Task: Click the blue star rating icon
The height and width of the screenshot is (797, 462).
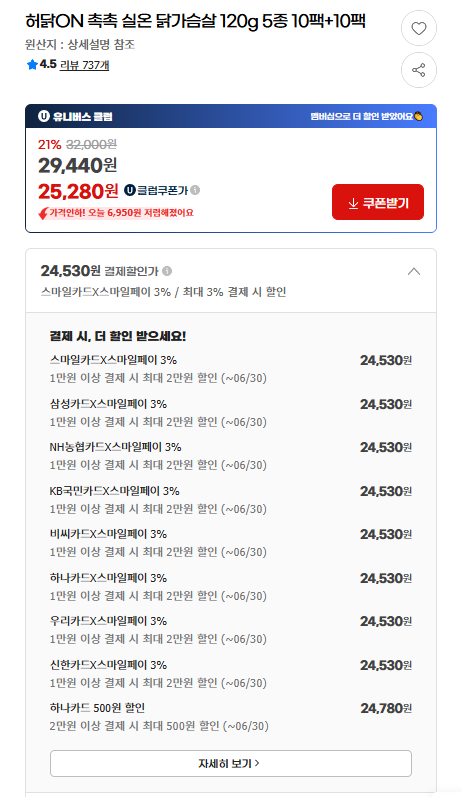Action: pyautogui.click(x=32, y=65)
